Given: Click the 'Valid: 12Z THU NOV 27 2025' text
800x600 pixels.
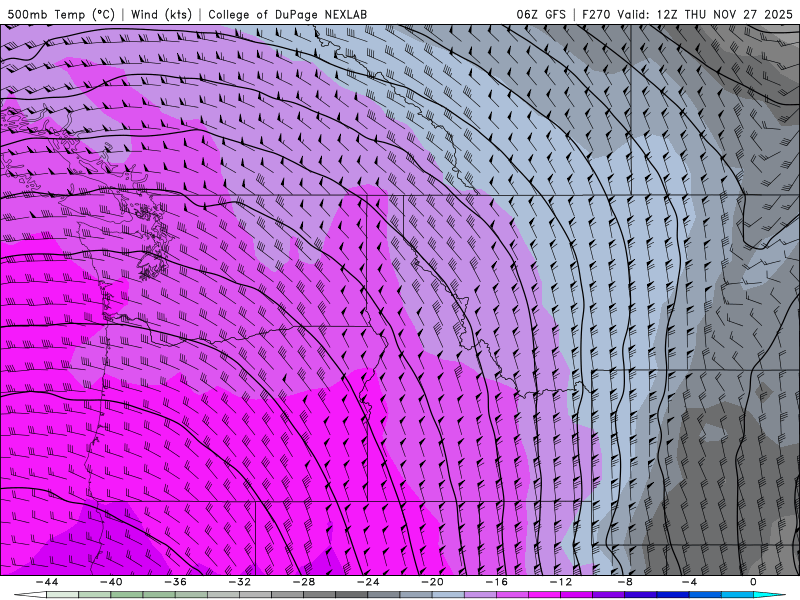Looking at the screenshot, I should pos(705,14).
